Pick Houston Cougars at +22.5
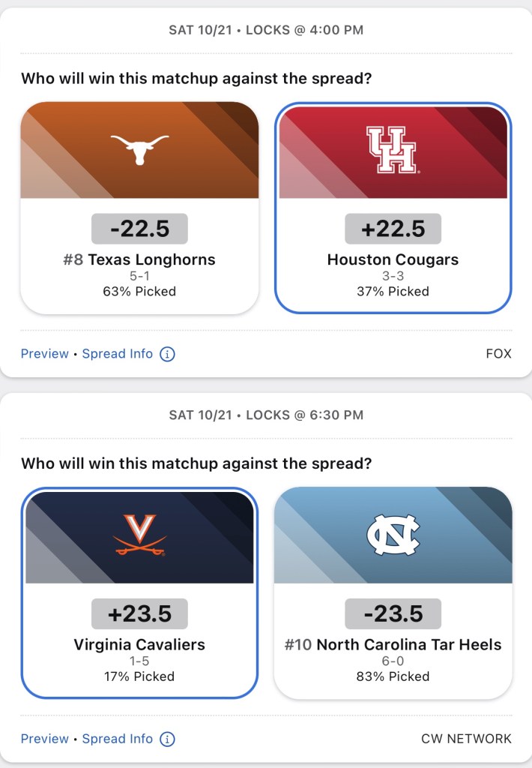 click(393, 259)
